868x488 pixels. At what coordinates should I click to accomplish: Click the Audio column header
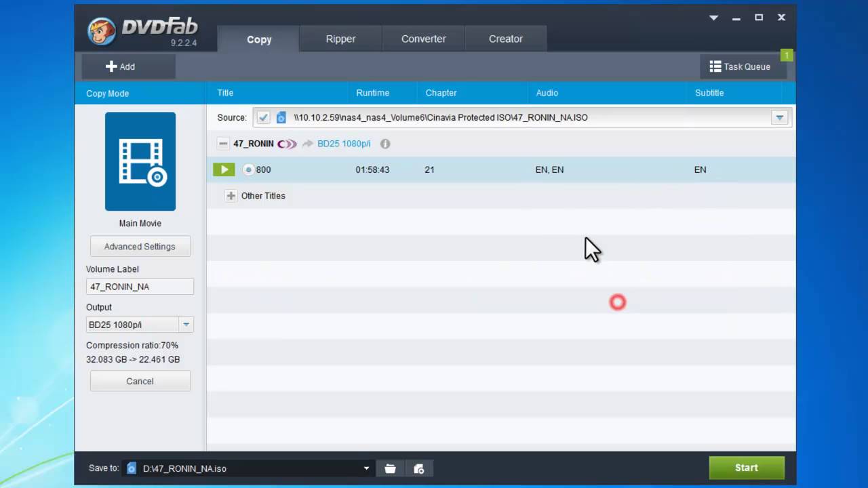547,93
